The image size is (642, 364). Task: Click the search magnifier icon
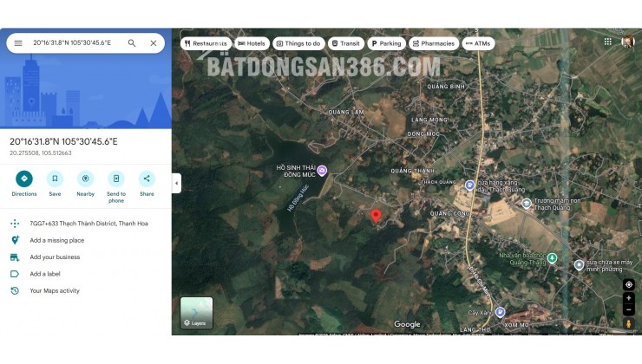[x=132, y=43]
